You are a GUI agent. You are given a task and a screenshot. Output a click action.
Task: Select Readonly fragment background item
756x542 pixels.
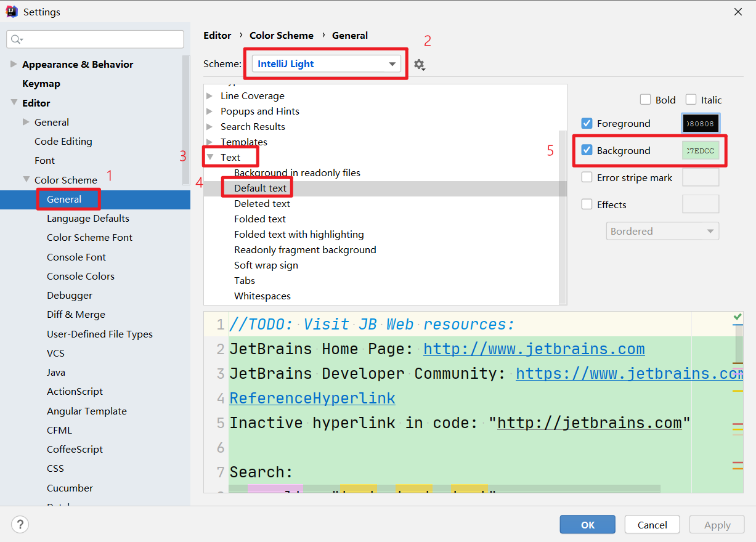pyautogui.click(x=305, y=250)
